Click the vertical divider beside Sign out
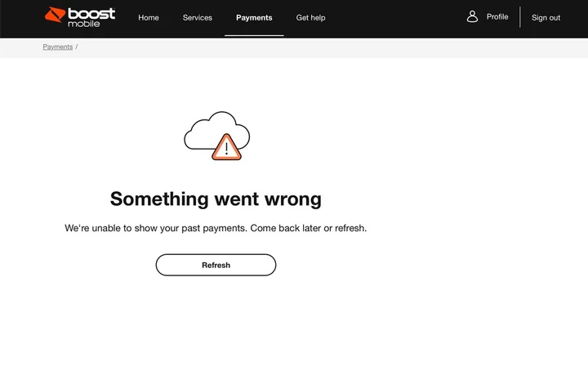This screenshot has width=588, height=371. (520, 17)
